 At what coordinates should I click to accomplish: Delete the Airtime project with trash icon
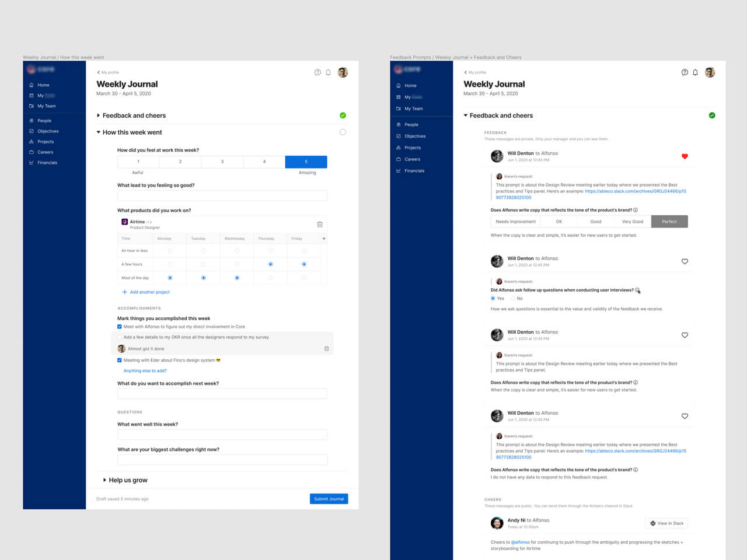320,225
